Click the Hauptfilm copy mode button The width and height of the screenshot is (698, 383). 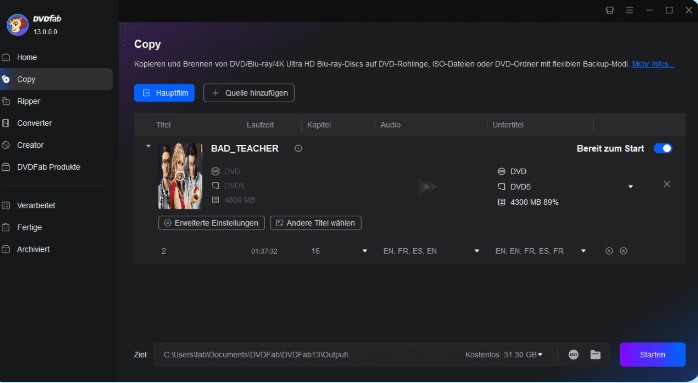click(164, 93)
